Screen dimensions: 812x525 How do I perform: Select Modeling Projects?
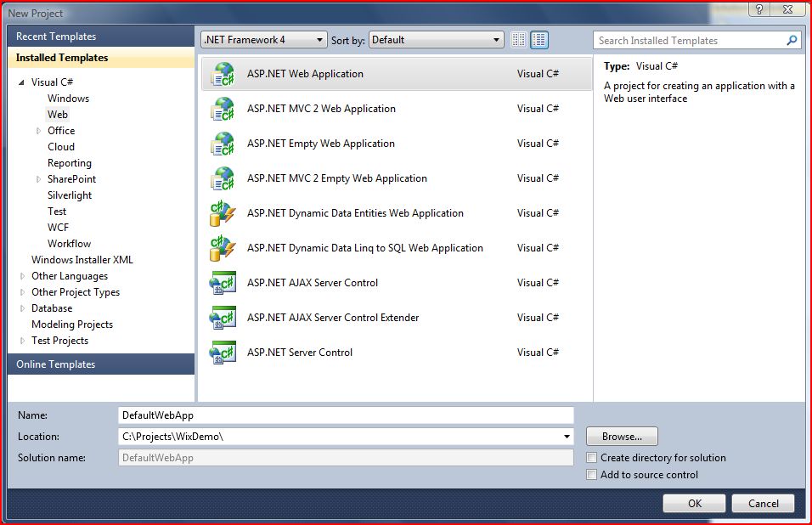(x=72, y=325)
